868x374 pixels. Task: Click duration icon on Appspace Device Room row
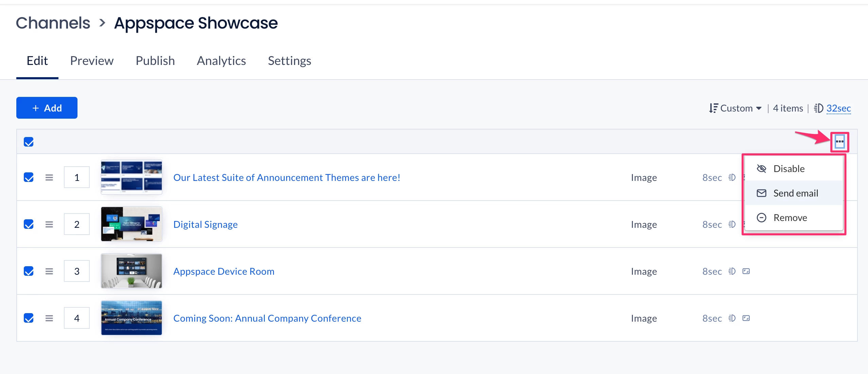click(x=732, y=271)
